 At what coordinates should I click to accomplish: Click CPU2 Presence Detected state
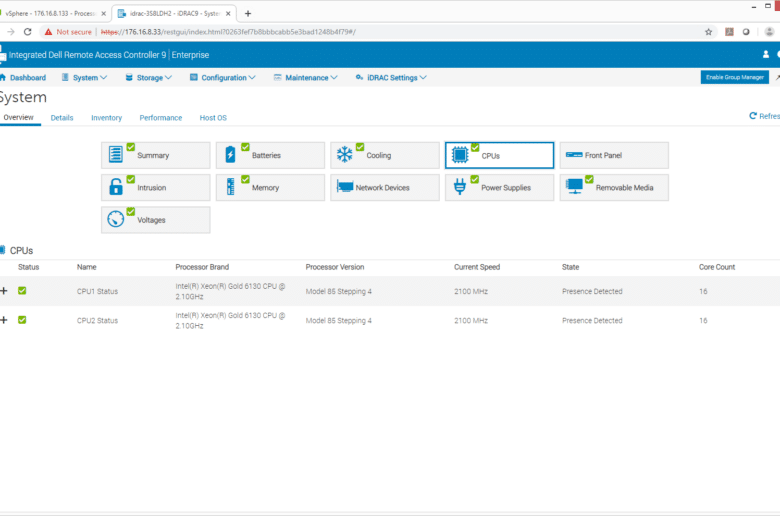point(592,321)
